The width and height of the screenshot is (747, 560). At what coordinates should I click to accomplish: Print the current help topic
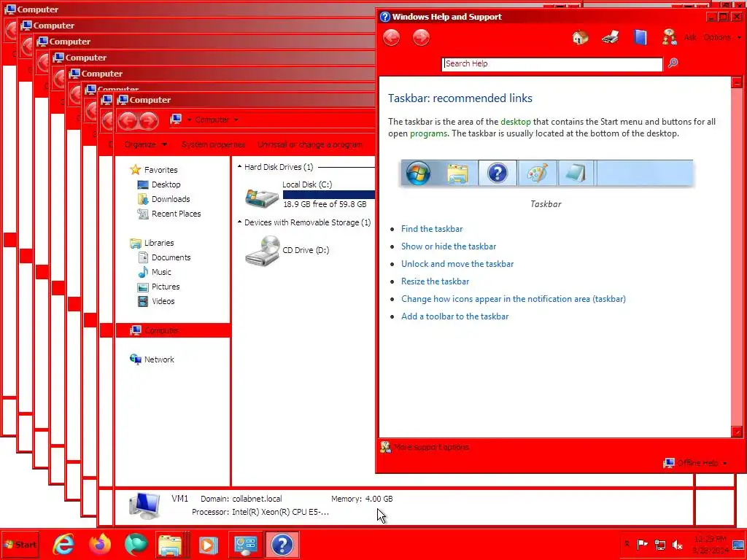point(611,37)
